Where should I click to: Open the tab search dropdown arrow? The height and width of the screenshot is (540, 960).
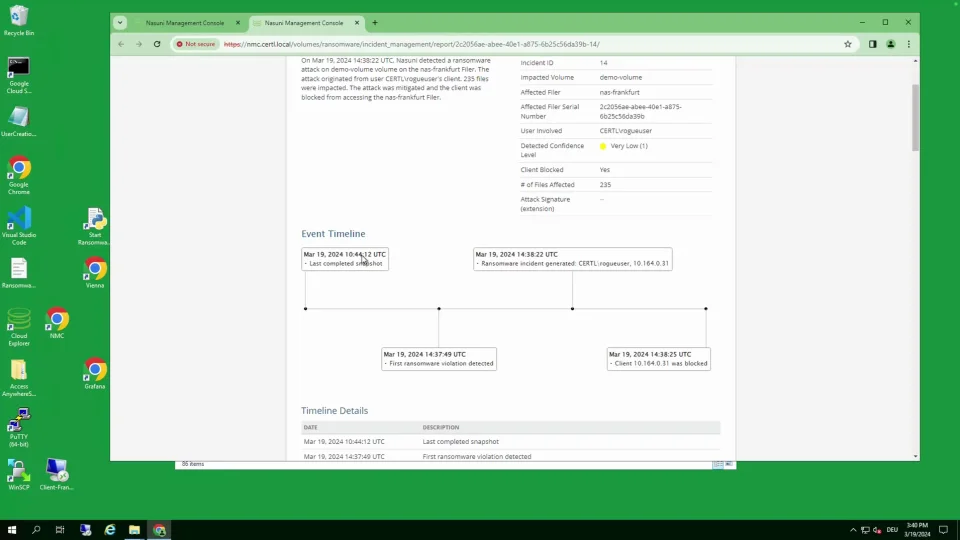(x=120, y=23)
